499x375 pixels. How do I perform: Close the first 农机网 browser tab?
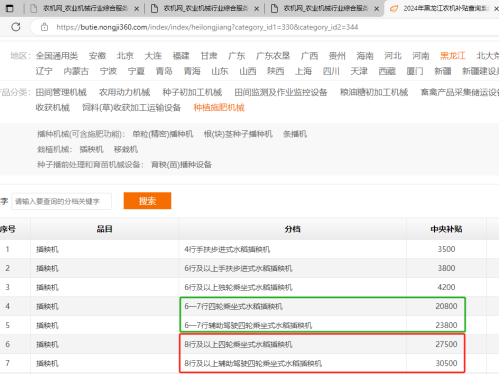click(x=136, y=9)
